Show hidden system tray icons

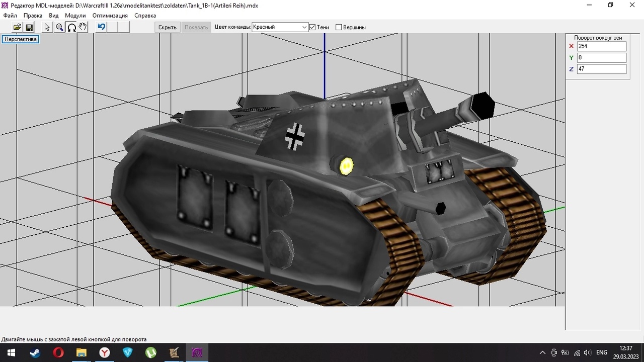[542, 352]
